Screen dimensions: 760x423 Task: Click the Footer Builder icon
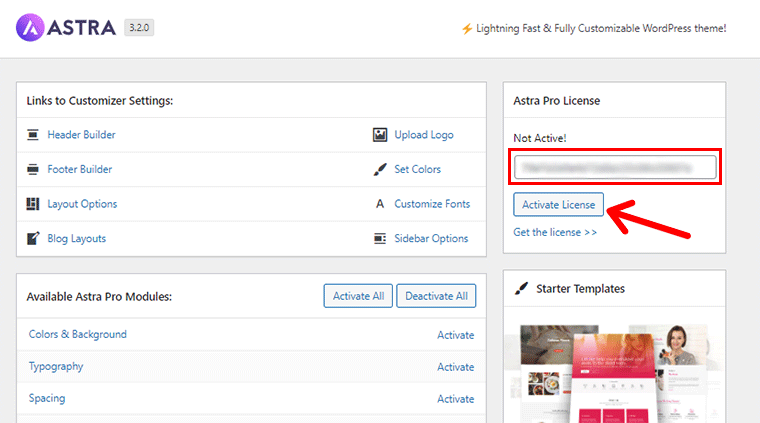32,169
